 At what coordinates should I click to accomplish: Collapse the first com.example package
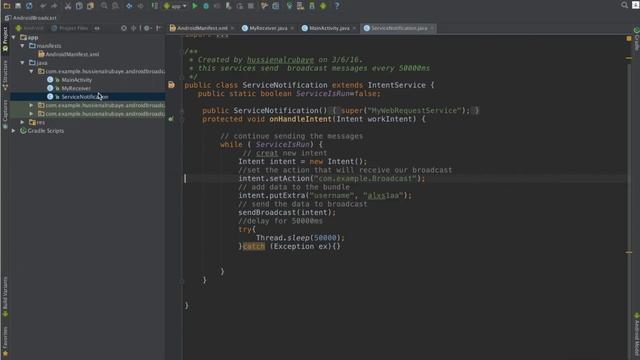tap(31, 71)
